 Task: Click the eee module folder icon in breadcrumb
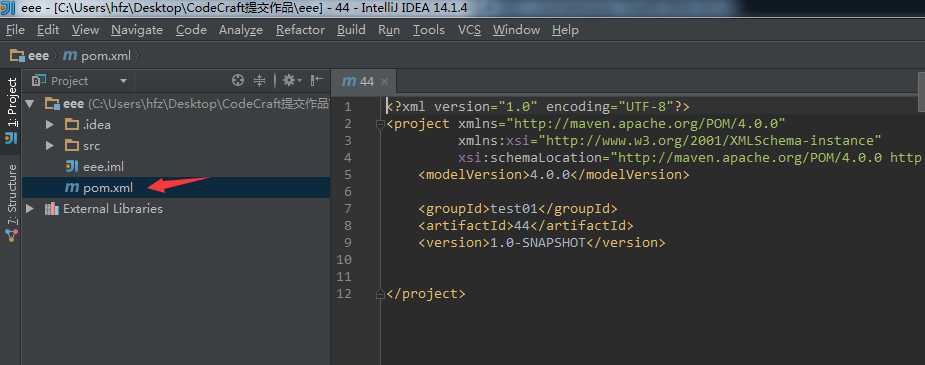17,56
